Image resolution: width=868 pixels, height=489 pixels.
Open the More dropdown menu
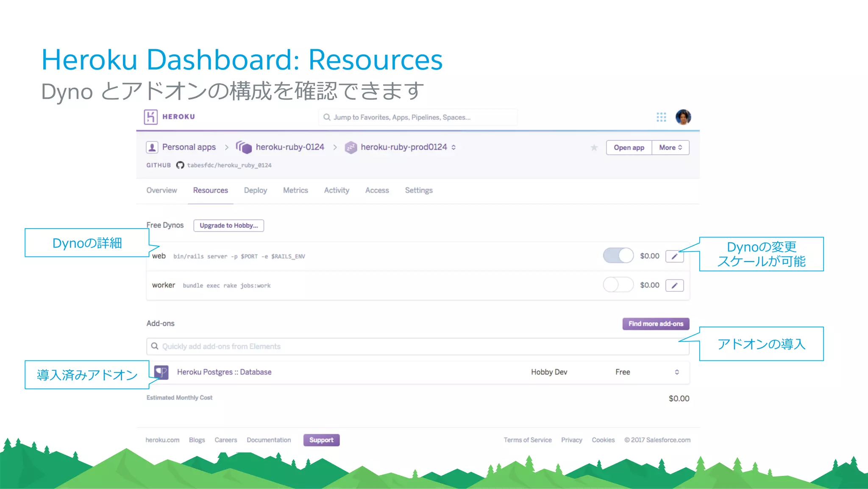tap(670, 148)
